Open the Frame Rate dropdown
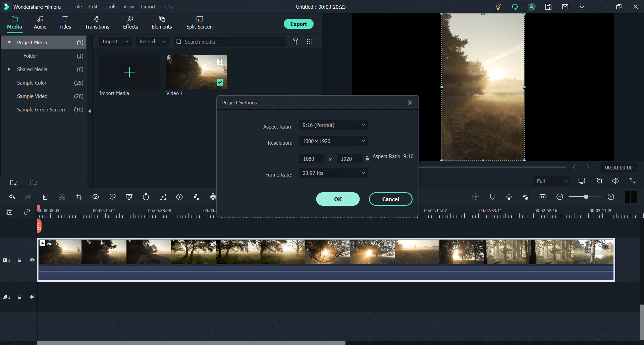 [x=333, y=173]
